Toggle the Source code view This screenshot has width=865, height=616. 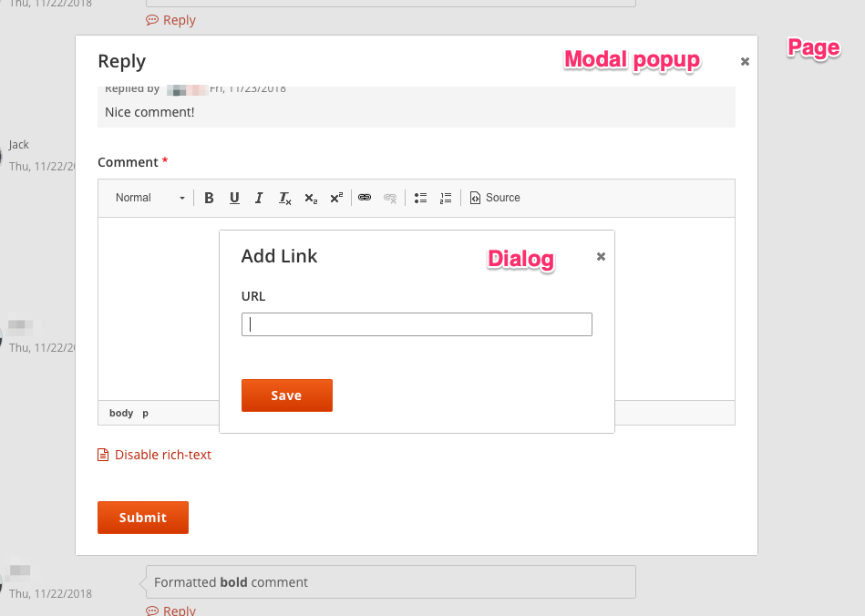pos(494,198)
